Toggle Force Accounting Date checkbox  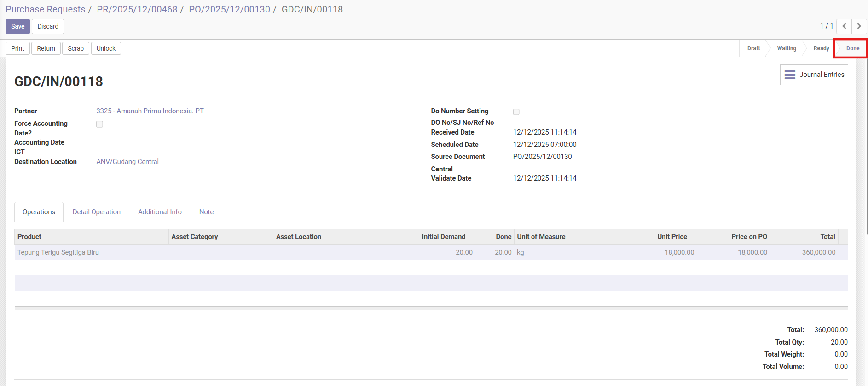coord(99,124)
